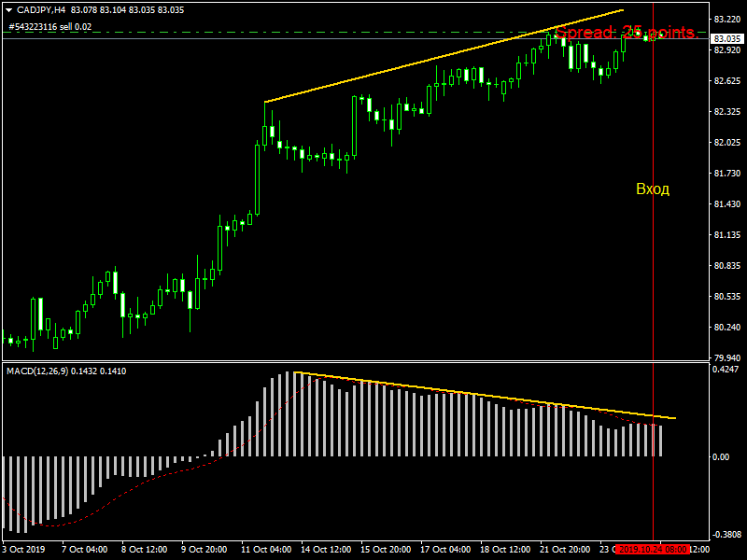Click time axis label 8 Oct 12:00
The height and width of the screenshot is (560, 747).
coord(145,550)
